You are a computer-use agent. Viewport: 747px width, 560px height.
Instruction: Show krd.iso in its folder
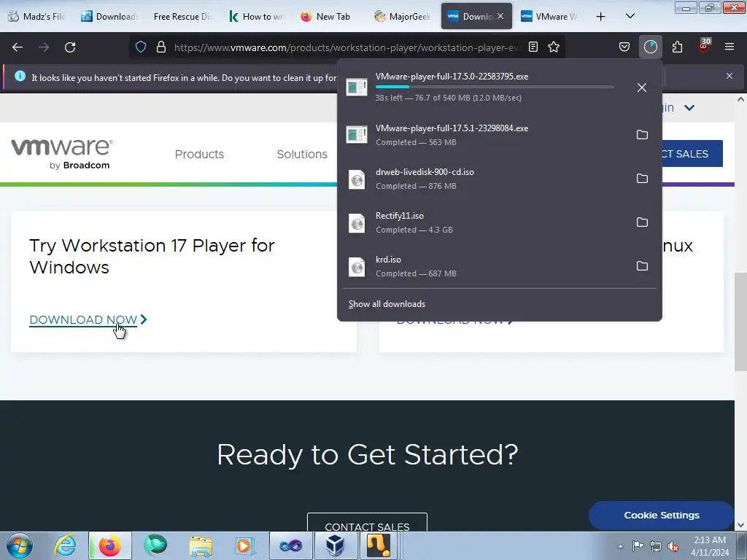(642, 266)
